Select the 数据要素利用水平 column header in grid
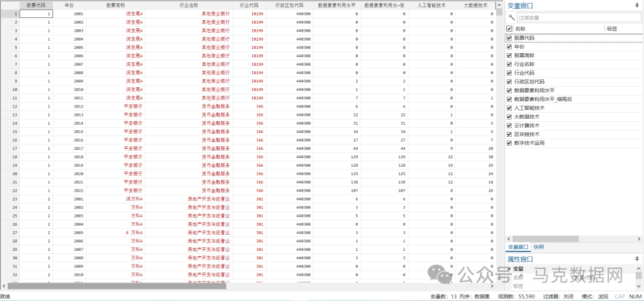Viewport: 644px width, 301px height. [337, 5]
